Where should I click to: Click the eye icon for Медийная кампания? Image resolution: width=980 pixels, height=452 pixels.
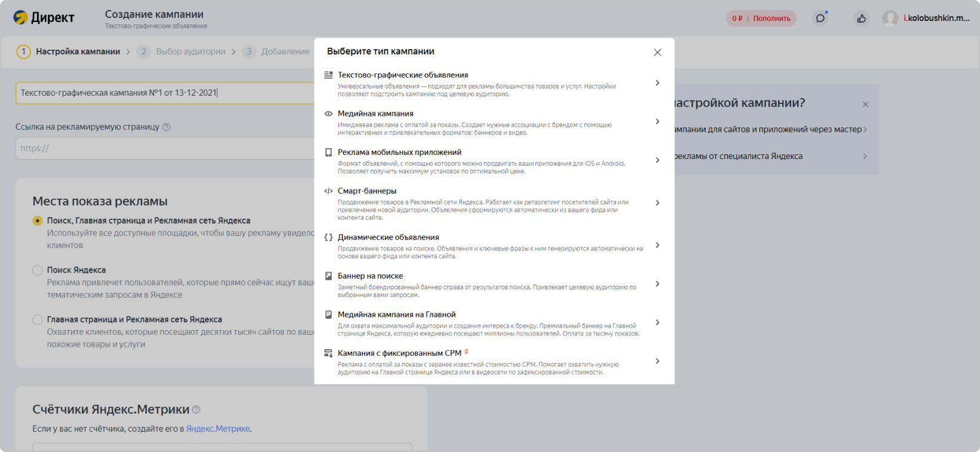pyautogui.click(x=328, y=114)
